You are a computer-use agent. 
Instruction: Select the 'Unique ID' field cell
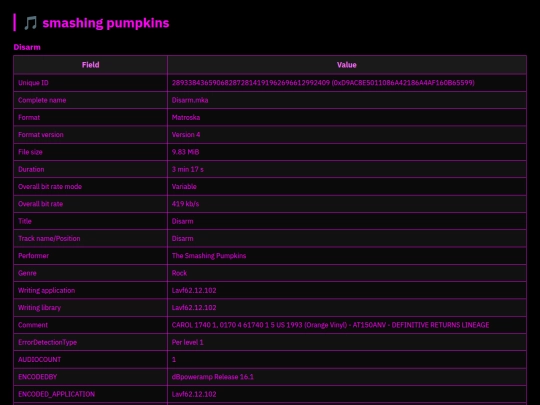(91, 83)
